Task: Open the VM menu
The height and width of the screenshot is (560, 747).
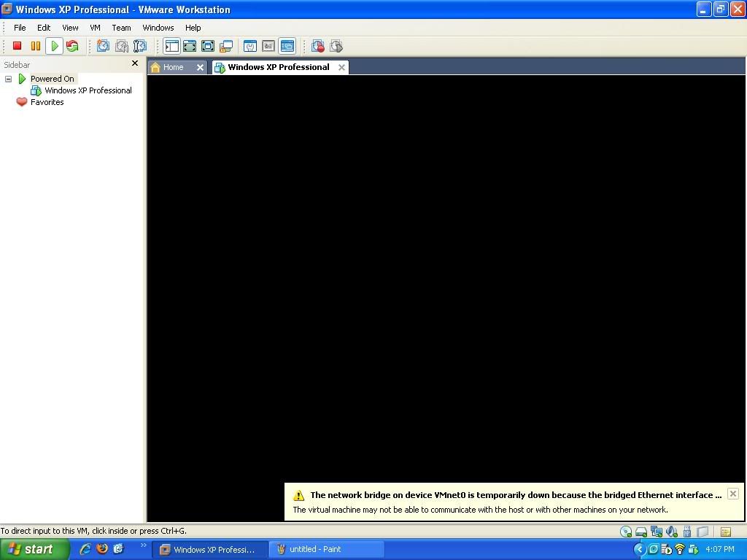Action: pyautogui.click(x=95, y=28)
